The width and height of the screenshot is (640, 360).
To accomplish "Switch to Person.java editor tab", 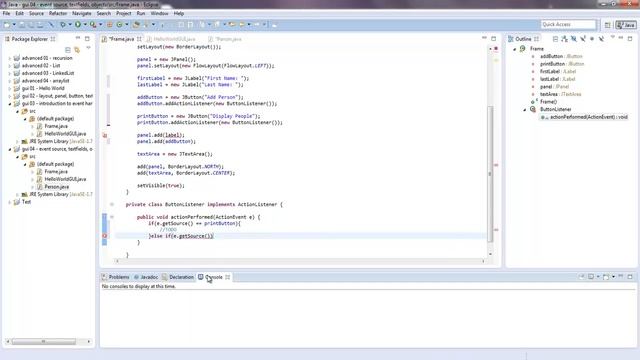I will (x=225, y=39).
